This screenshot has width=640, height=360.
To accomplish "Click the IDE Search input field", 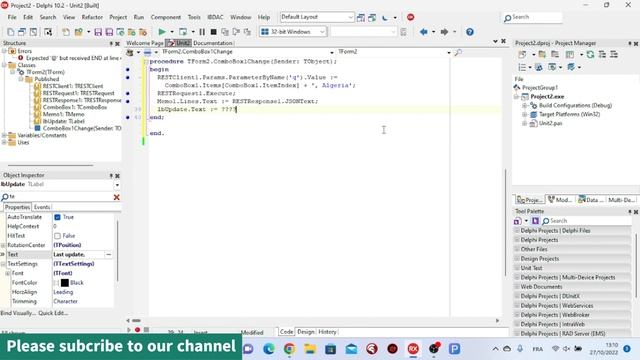I will pyautogui.click(x=532, y=17).
